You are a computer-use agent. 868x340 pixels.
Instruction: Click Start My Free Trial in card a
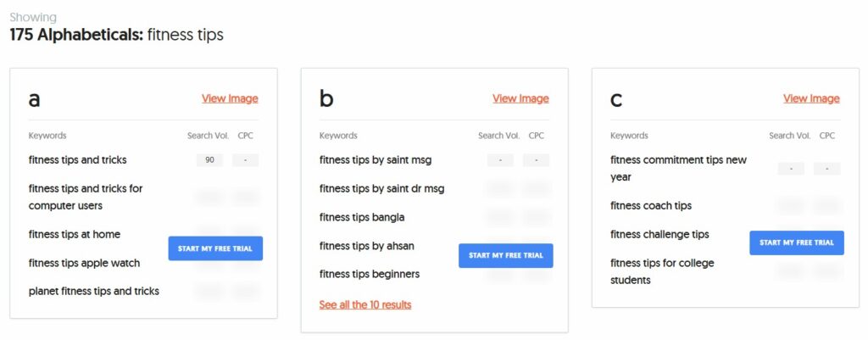[215, 248]
